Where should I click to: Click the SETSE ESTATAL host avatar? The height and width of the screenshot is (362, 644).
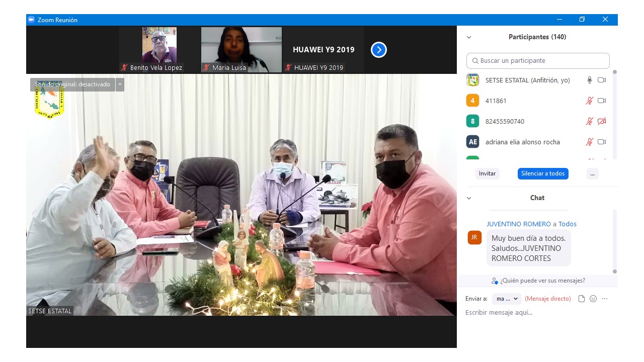(472, 80)
